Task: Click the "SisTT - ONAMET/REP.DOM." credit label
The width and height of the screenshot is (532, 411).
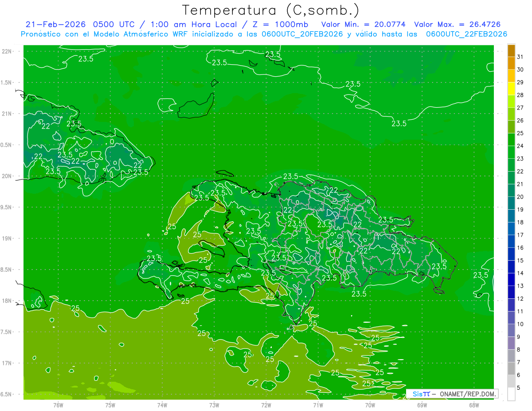Action: [x=453, y=394]
